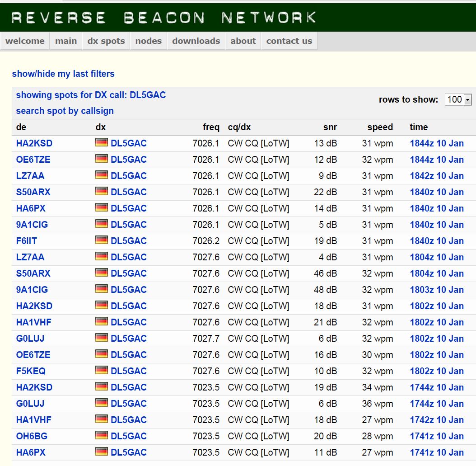Viewport: 476px width, 466px height.
Task: Switch to the dx spots tab
Action: pyautogui.click(x=106, y=41)
